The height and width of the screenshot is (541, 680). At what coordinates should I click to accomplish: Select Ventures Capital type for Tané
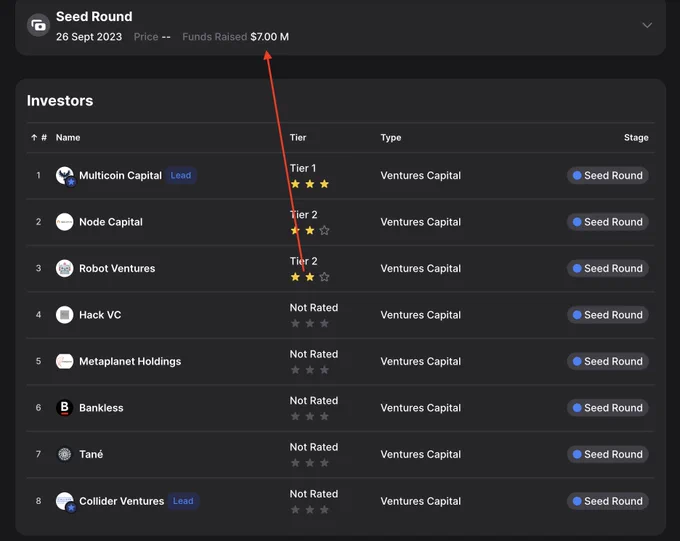pyautogui.click(x=421, y=454)
